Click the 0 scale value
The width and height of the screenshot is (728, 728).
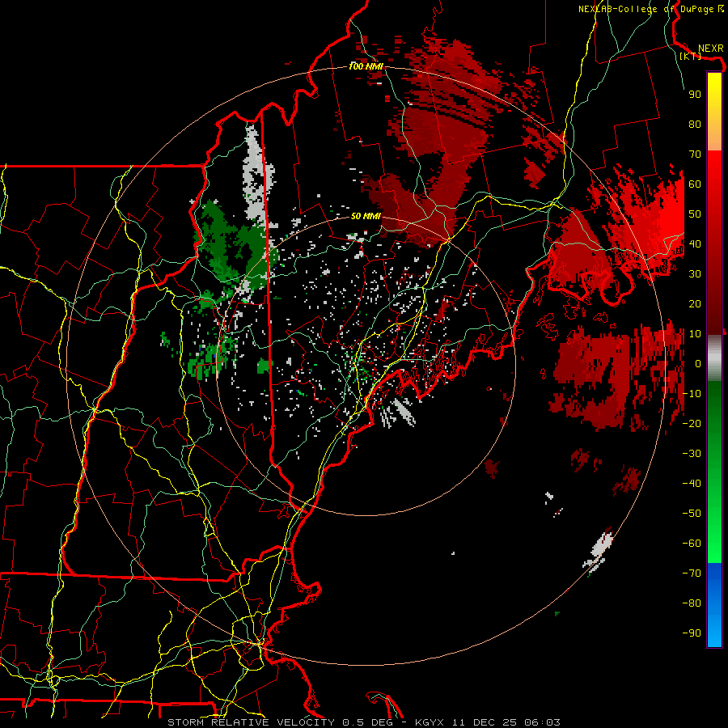[x=698, y=364]
